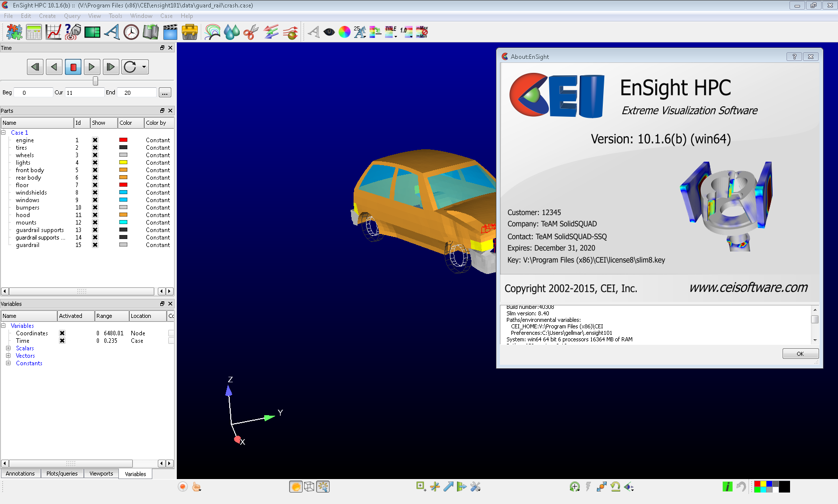
Task: Create particle traces with the sphere icon
Action: coord(291,32)
